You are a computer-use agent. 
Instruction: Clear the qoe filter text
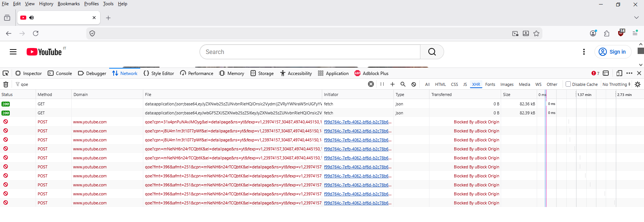point(371,84)
